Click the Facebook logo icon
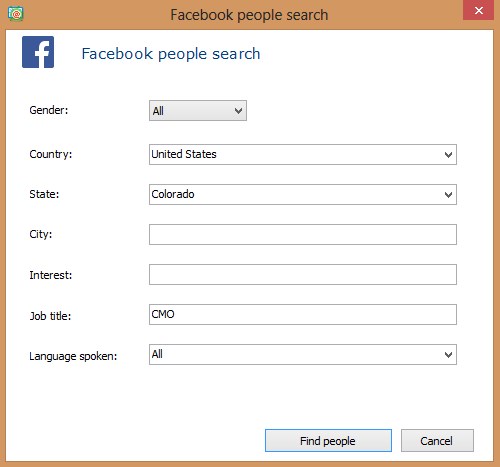Viewport: 500px width, 467px height. click(x=38, y=52)
